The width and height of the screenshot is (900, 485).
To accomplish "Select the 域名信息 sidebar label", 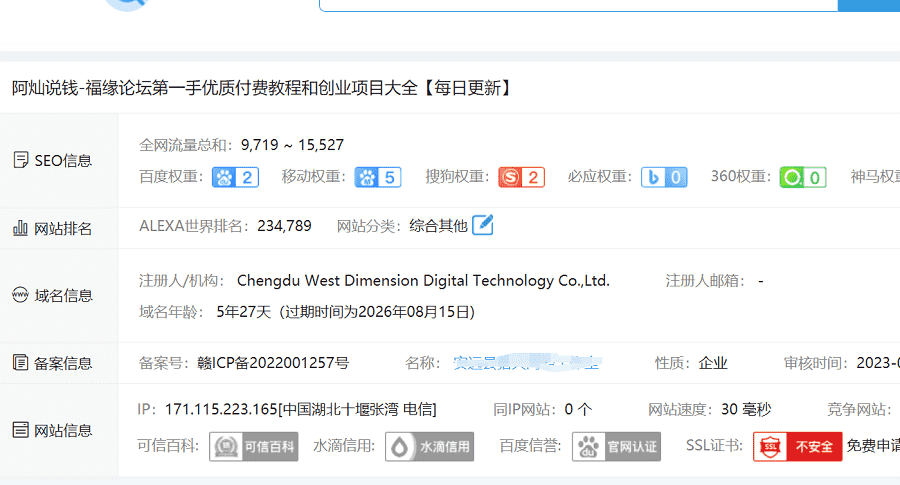I will coord(63,296).
